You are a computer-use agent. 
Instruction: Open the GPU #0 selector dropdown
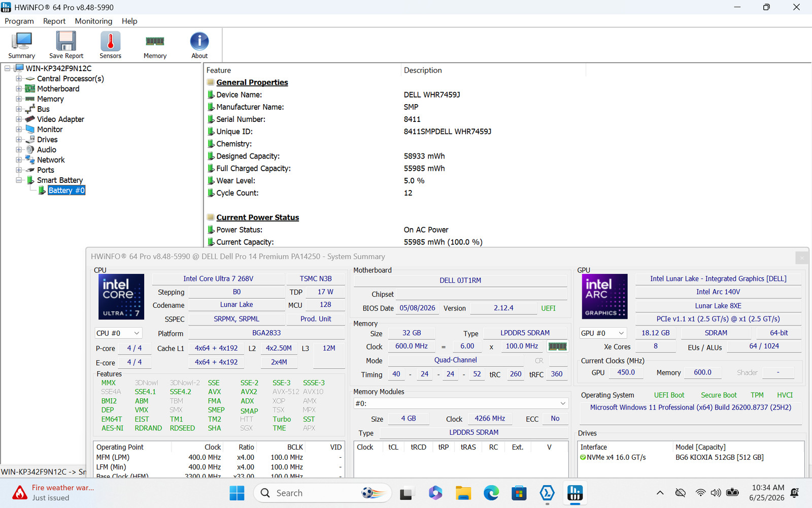click(603, 333)
